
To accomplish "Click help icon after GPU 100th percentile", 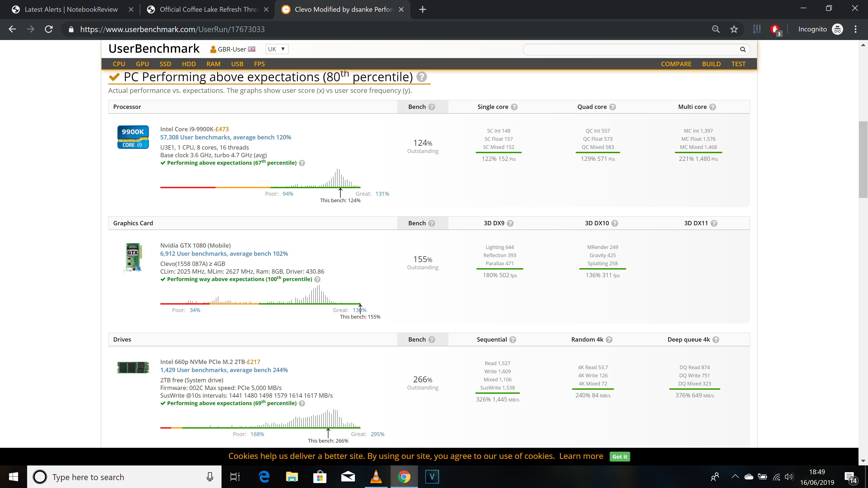I will [x=317, y=279].
